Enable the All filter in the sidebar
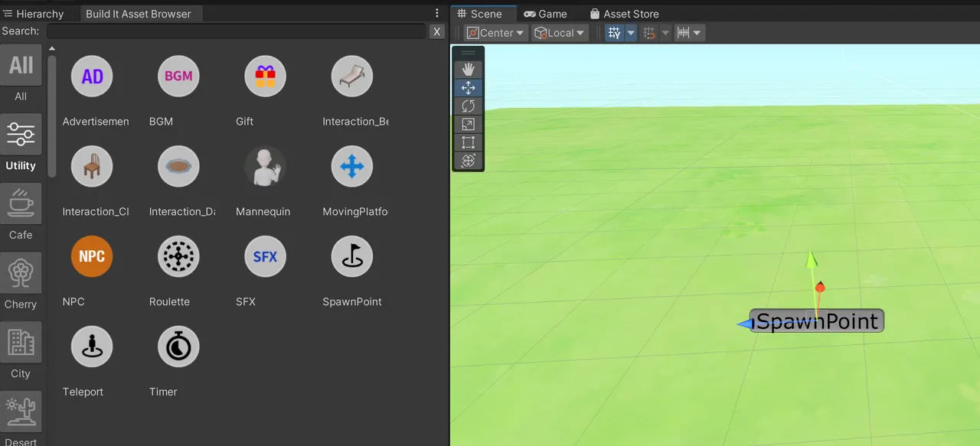The width and height of the screenshot is (980, 446). click(x=21, y=65)
